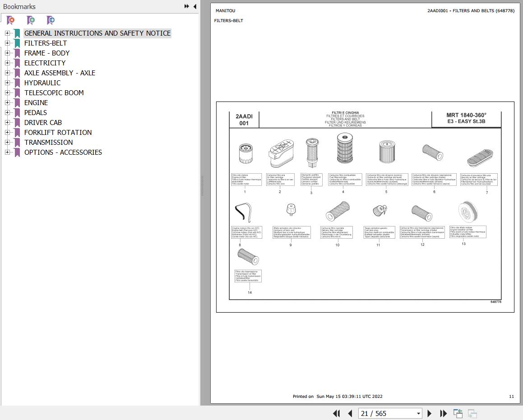Viewport: 523px width, 420px height.
Task: Click the greyed next view icon
Action: pyautogui.click(x=472, y=413)
